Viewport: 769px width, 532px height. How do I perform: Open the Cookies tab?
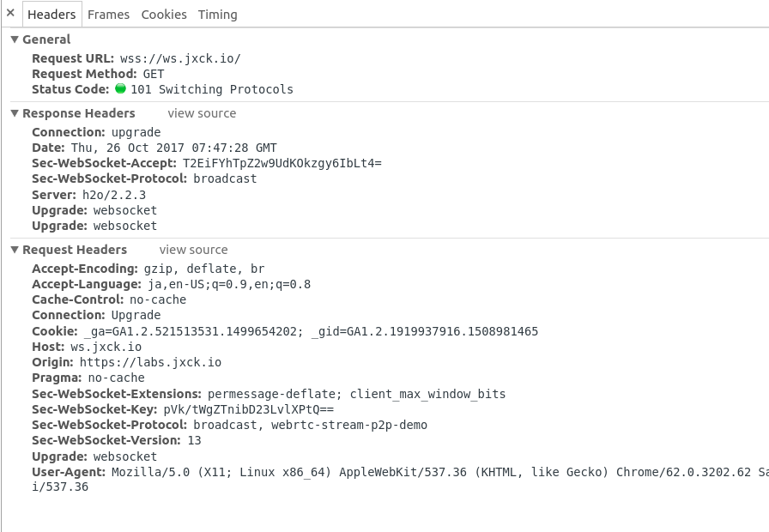(164, 15)
